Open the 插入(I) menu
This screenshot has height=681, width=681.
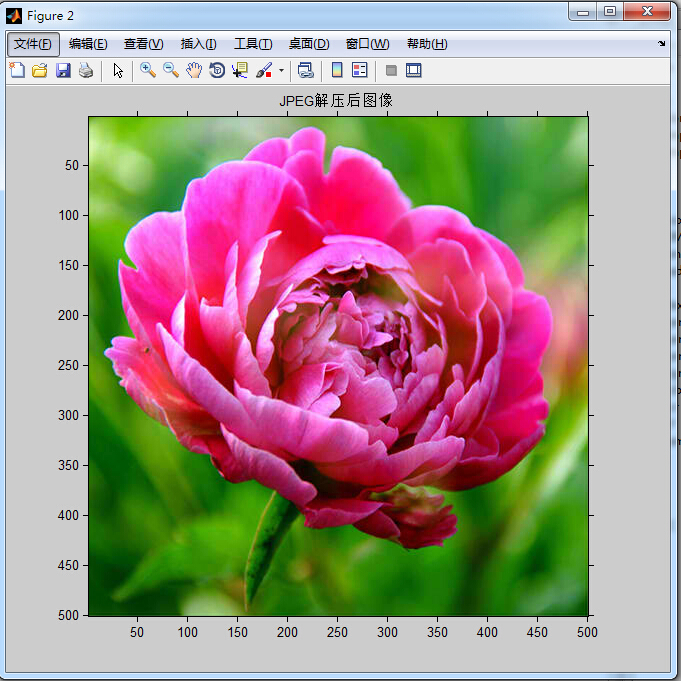point(198,44)
